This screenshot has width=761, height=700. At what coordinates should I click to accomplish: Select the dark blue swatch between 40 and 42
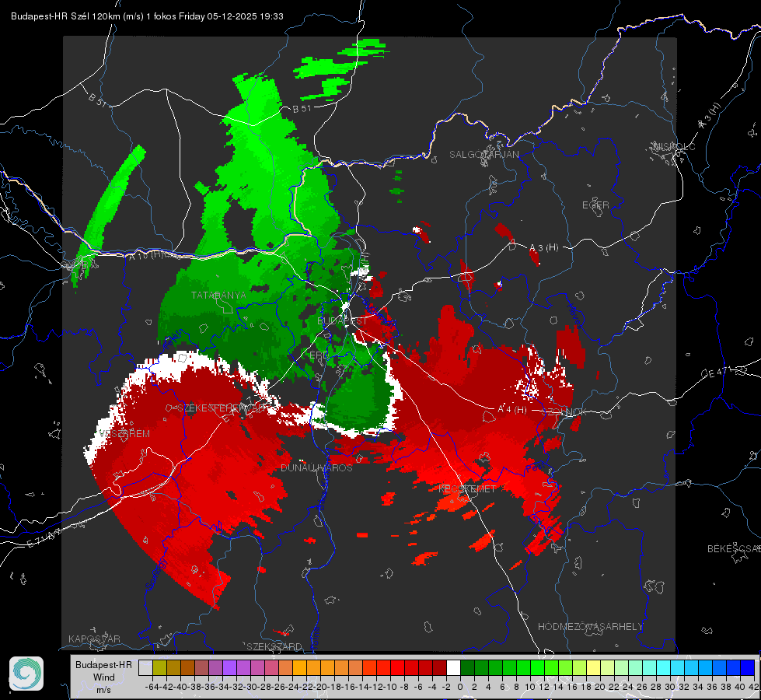coord(748,667)
